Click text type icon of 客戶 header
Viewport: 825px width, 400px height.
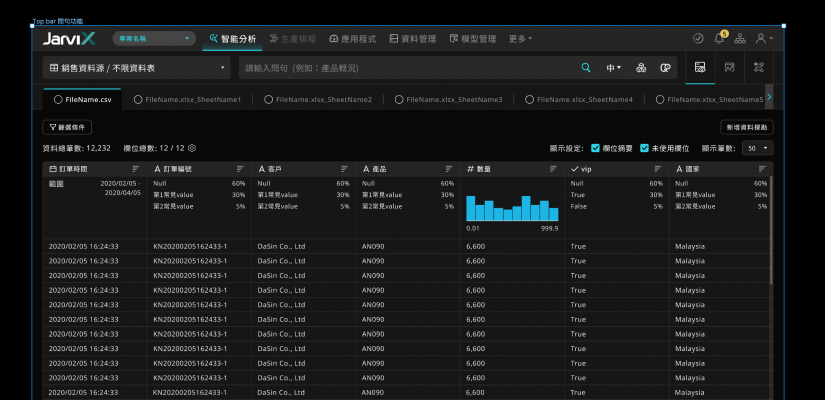coord(261,169)
